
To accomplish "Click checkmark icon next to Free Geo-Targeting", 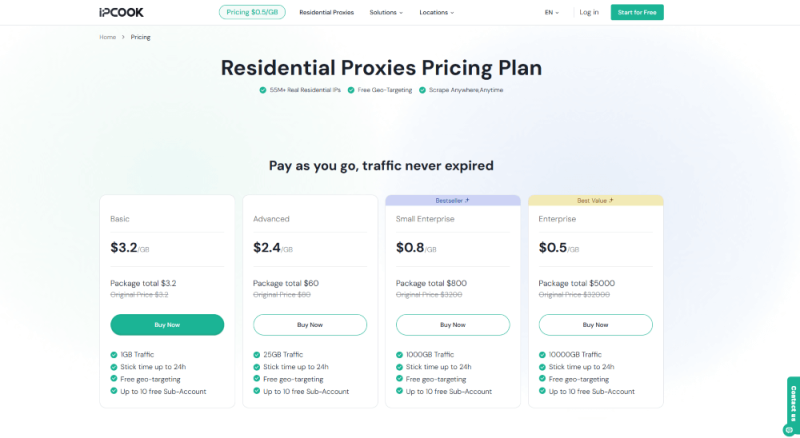I will (x=351, y=90).
